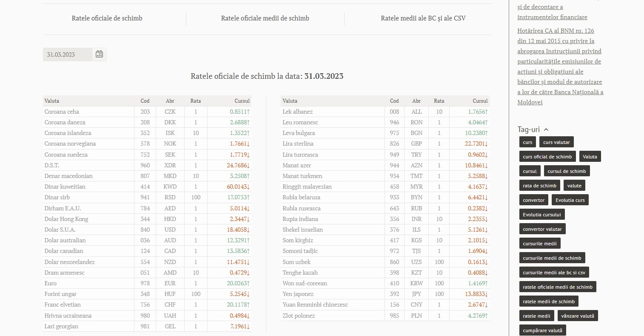Click the Shekel israelian currency name
This screenshot has height=336, width=644.
pos(302,230)
